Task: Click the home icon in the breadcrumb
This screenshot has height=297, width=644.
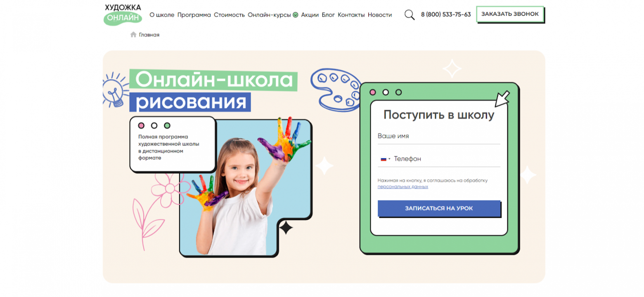Action: coord(133,35)
